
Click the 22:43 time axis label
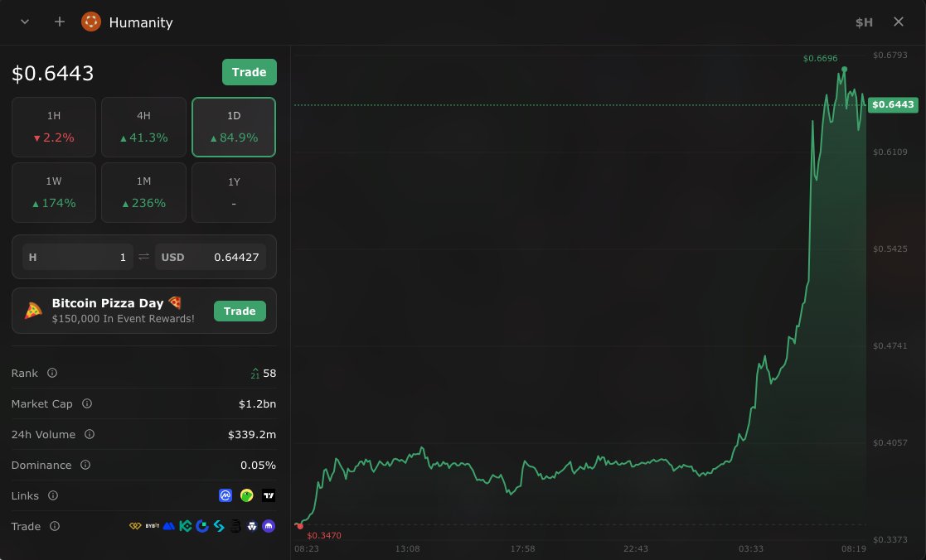click(636, 548)
